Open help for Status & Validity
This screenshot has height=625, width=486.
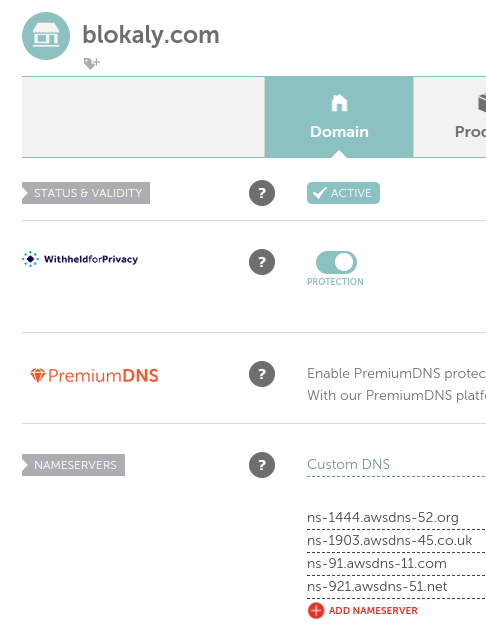tap(262, 193)
